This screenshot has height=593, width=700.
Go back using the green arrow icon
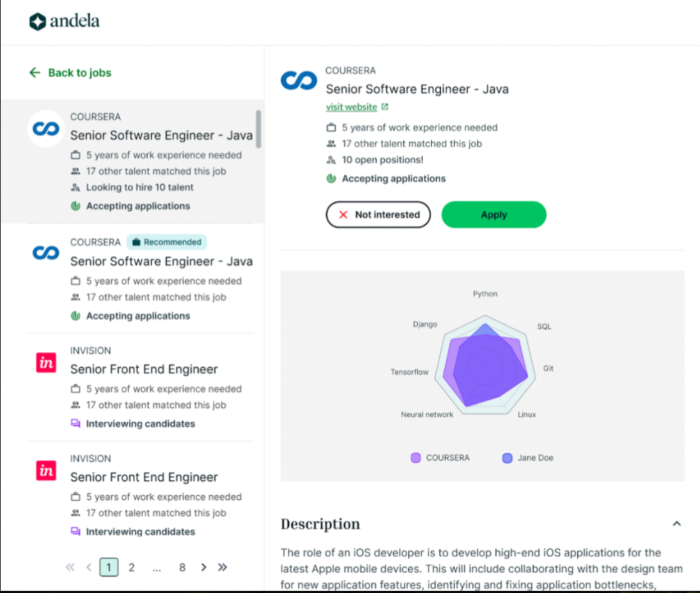[x=35, y=72]
